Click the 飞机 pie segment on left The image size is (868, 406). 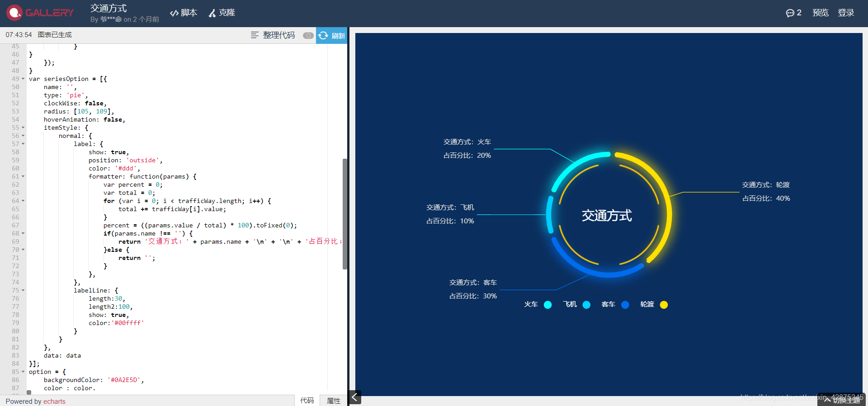549,215
